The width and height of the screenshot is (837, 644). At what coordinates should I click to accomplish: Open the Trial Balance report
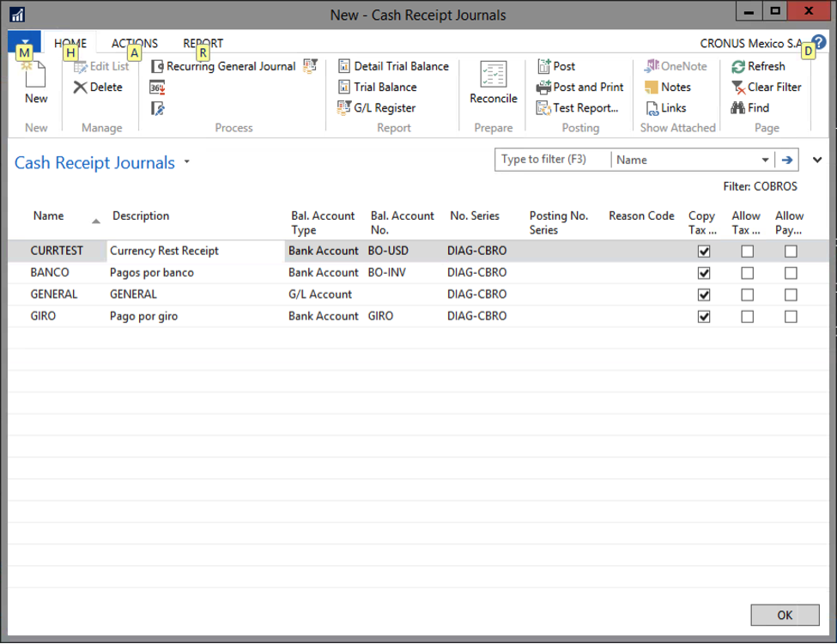click(378, 87)
